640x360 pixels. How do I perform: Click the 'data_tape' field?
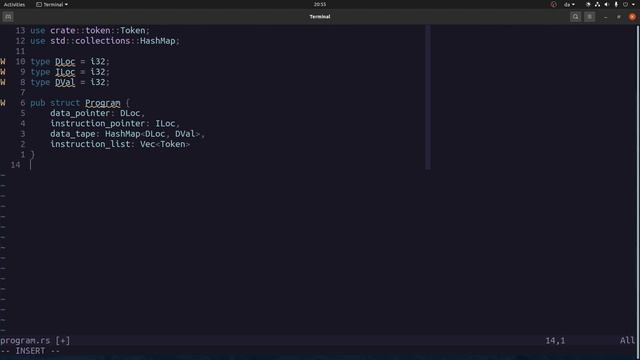73,134
